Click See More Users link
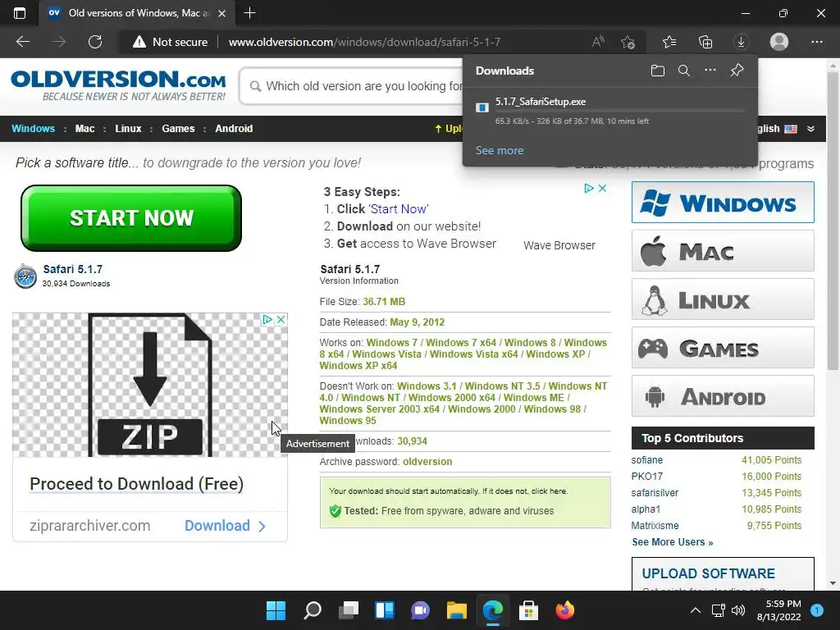Viewport: 840px width, 630px height. 673,542
